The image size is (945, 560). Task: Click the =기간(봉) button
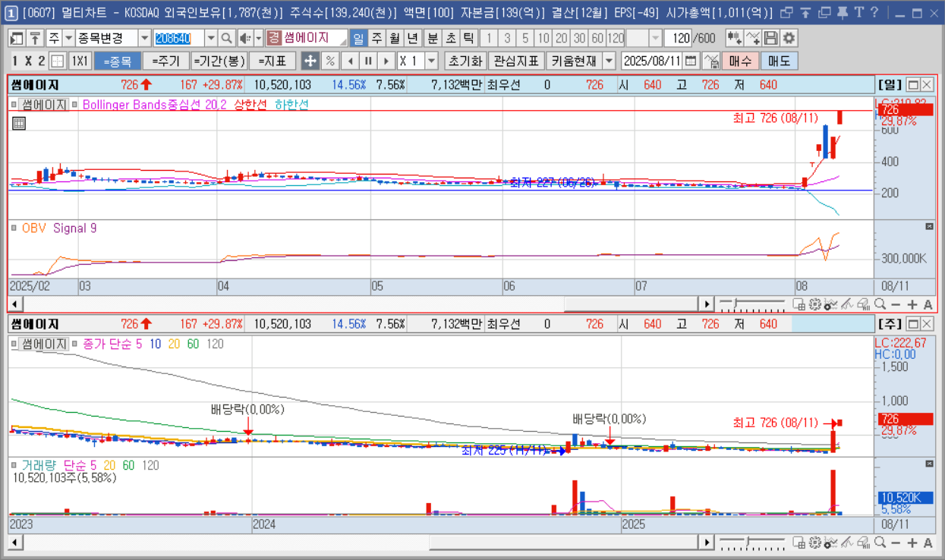[x=219, y=61]
